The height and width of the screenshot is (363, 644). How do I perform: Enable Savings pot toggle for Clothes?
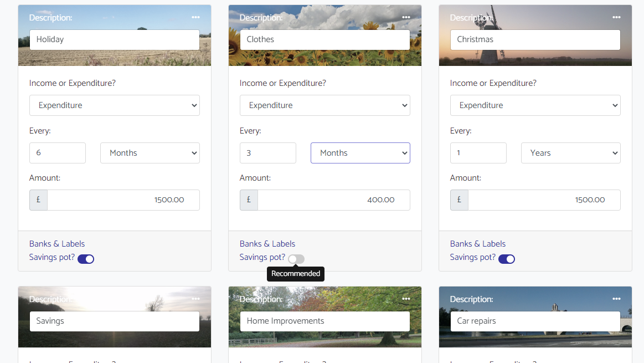[x=296, y=259]
